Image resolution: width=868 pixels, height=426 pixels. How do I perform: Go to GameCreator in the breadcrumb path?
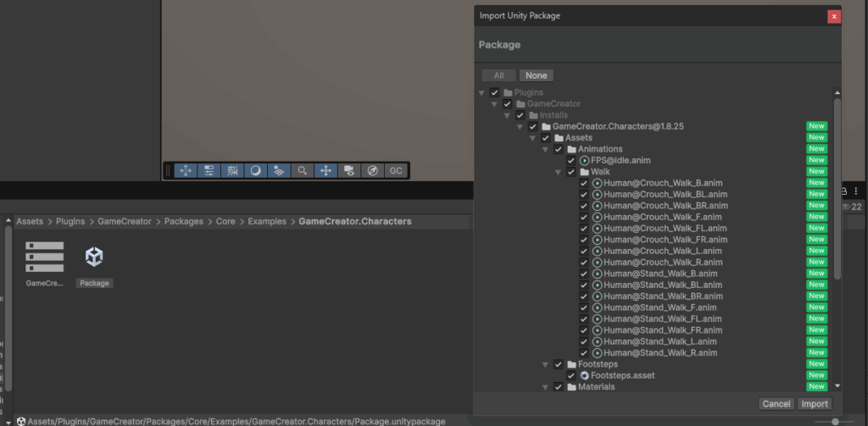click(125, 221)
